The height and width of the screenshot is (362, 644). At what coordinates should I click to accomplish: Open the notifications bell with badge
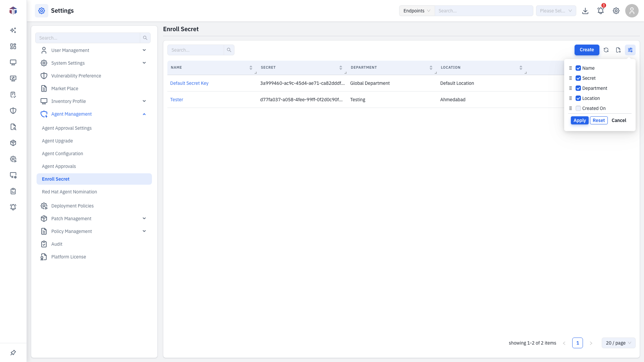click(x=601, y=11)
